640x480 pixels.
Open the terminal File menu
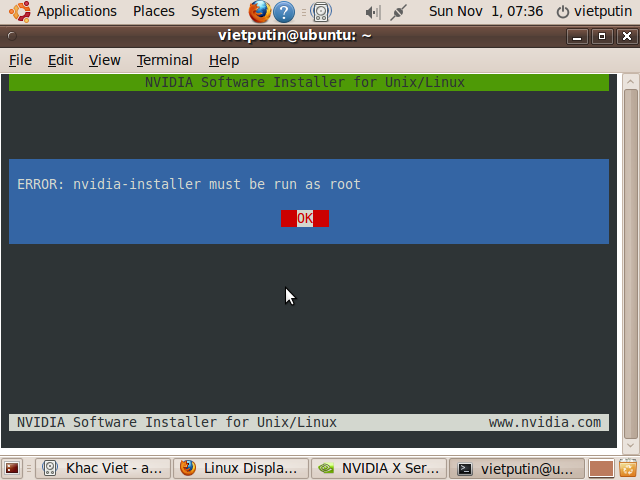point(20,60)
